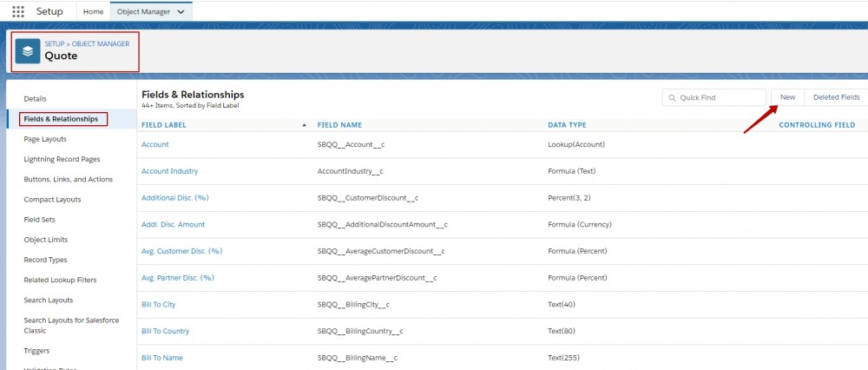Viewport: 868px width, 370px height.
Task: Select Search Layouts in sidebar
Action: coord(48,301)
